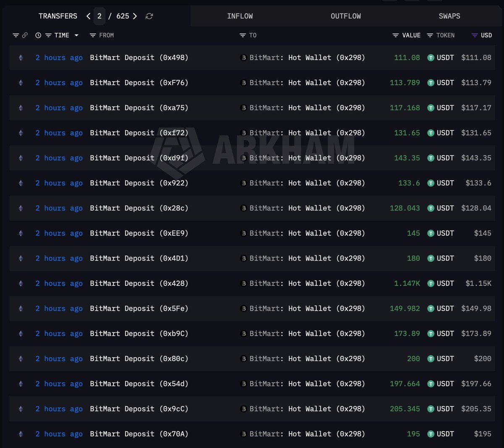The width and height of the screenshot is (504, 448).
Task: Open the USD column filter
Action: [475, 35]
